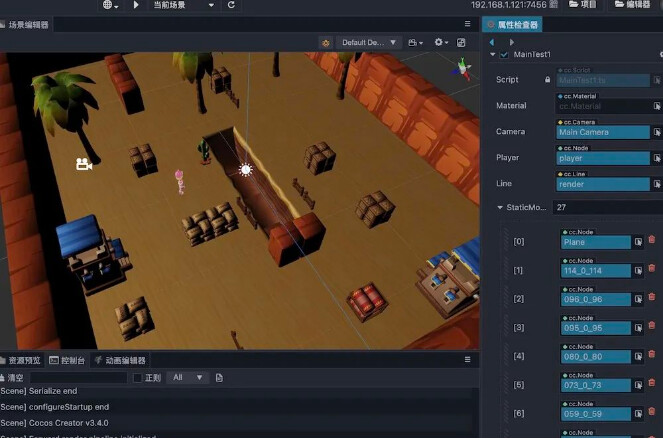This screenshot has width=663, height=440.
Task: Click the play preview button
Action: (x=136, y=5)
